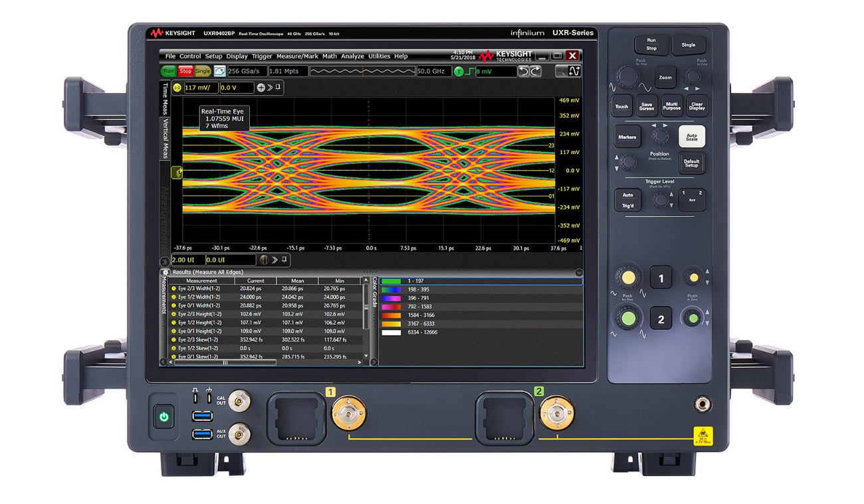Expand the vertical channel toolbar chevrons
This screenshot has height=504, width=864.
(270, 88)
